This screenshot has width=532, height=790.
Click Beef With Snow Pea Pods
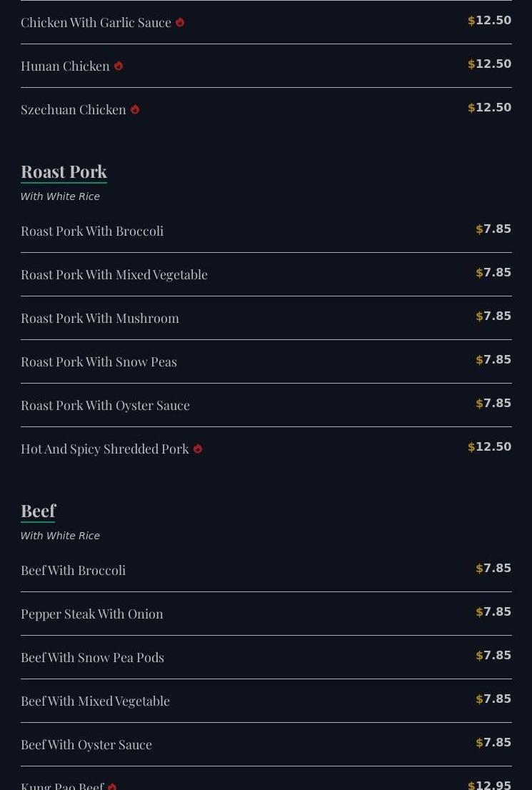point(266,657)
